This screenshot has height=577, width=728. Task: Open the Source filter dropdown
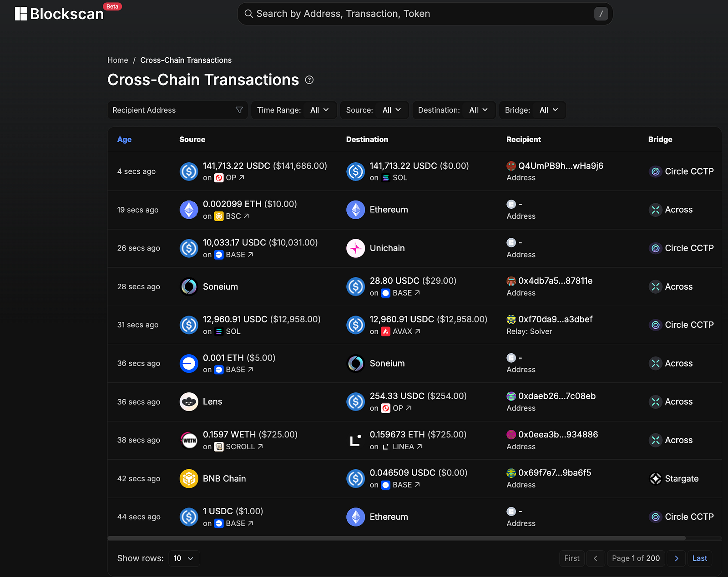[374, 110]
